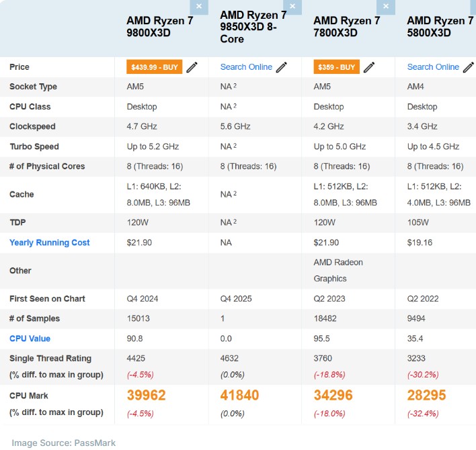The height and width of the screenshot is (450, 476).
Task: Remove the Ryzen 7 9800X3D column
Action: 199,6
